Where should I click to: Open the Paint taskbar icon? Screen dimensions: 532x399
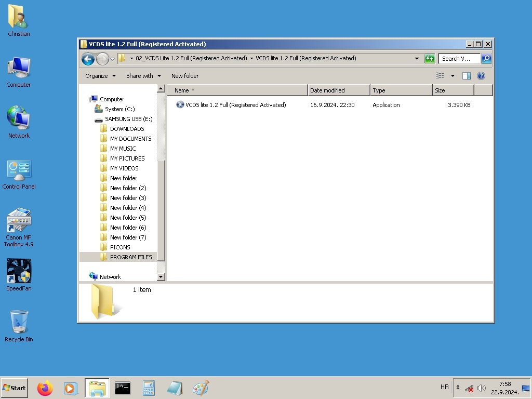201,388
